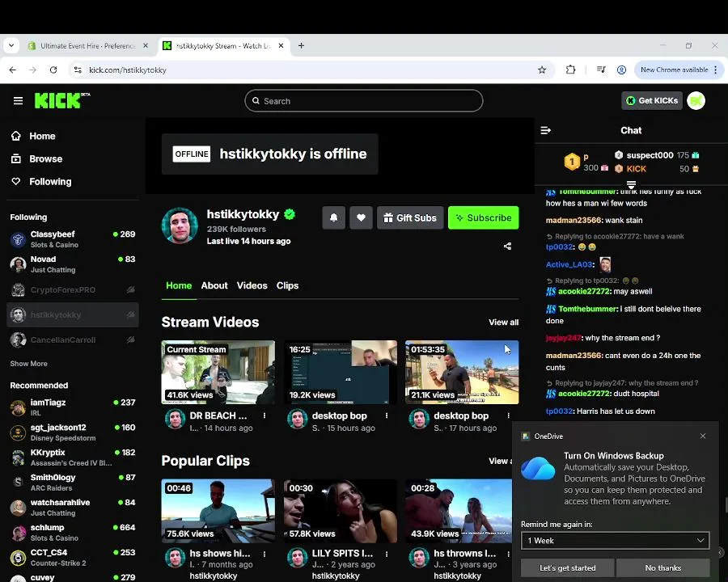
Task: Click the address bar URL
Action: [x=128, y=70]
